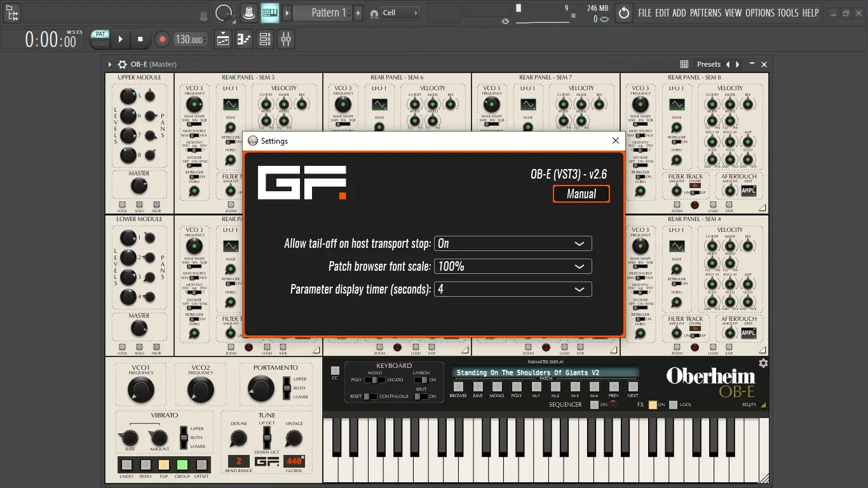Toggle the GROUP pad
Image resolution: width=868 pixels, height=488 pixels.
point(182,464)
